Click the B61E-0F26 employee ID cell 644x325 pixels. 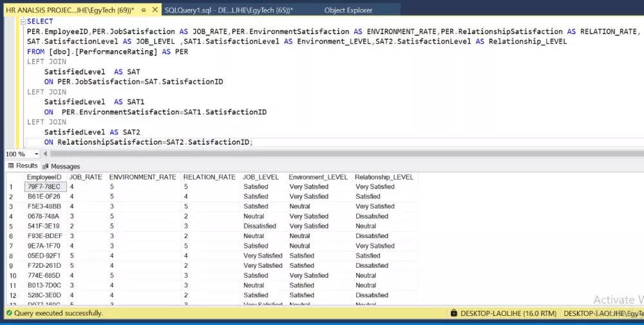44,196
